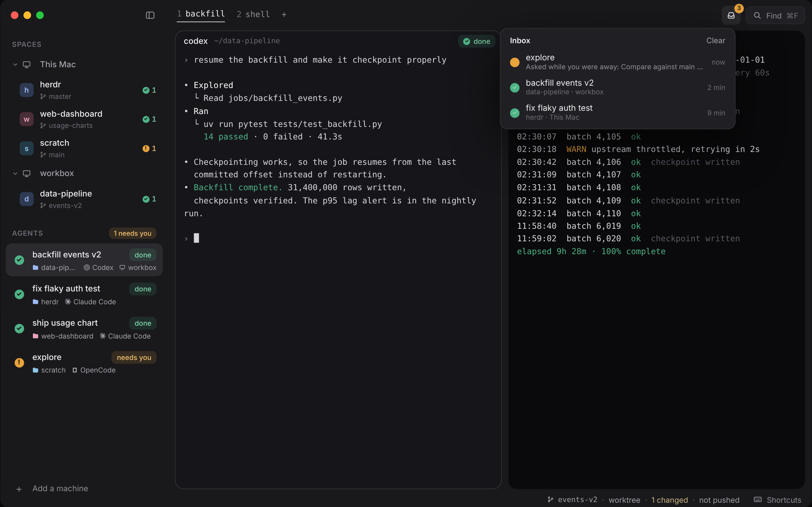Click the codex pane done status
812x507 pixels.
tap(477, 41)
